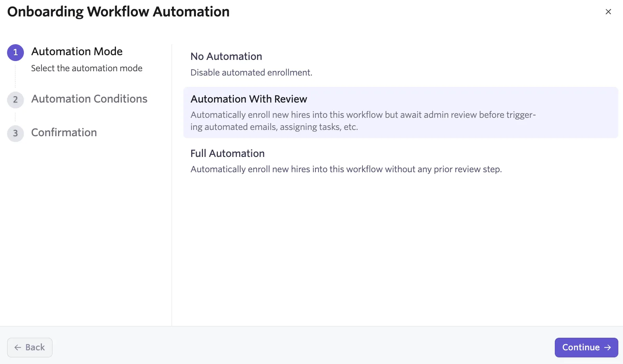The height and width of the screenshot is (364, 623).
Task: Click the 'Select the automation mode' subtitle
Action: pyautogui.click(x=87, y=68)
